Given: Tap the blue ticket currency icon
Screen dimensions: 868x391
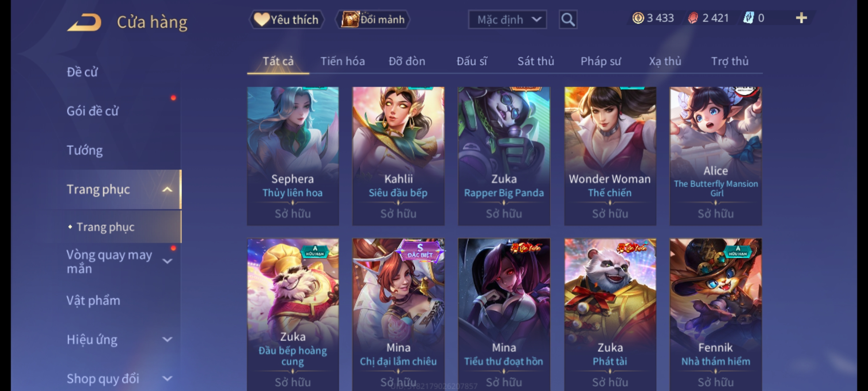Looking at the screenshot, I should click(x=748, y=18).
